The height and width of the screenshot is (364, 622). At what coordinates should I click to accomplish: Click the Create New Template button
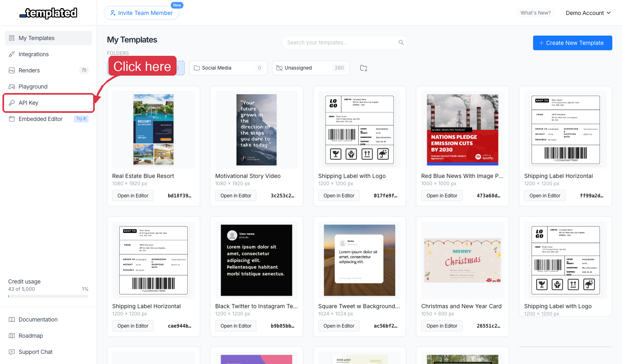572,42
